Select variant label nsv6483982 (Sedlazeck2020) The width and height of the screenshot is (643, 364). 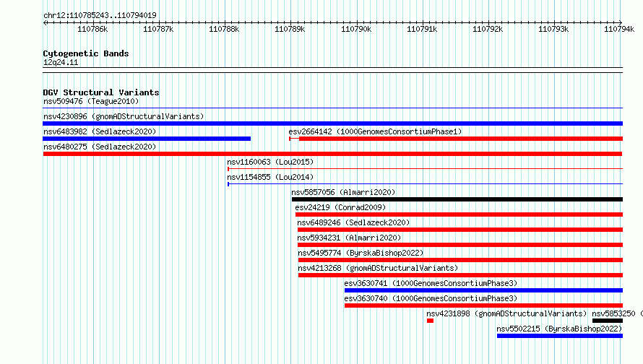tap(100, 131)
